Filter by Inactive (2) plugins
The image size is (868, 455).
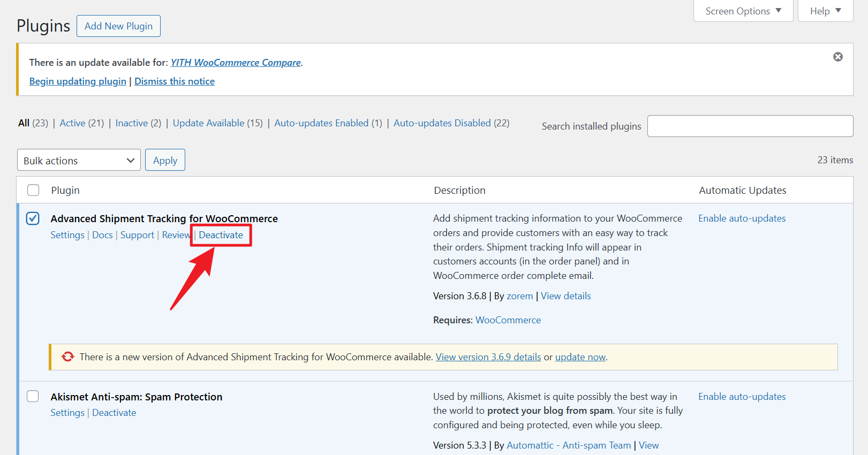click(138, 123)
